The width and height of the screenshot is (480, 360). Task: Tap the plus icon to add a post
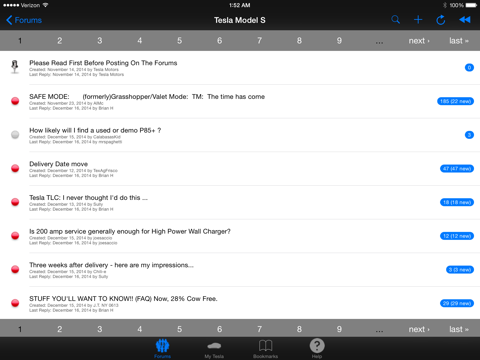[x=418, y=20]
